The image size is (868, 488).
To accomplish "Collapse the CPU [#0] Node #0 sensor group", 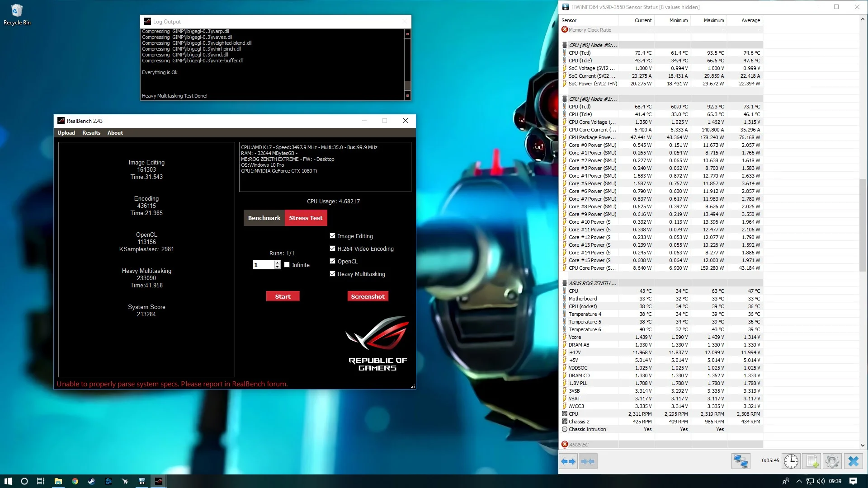I will [x=565, y=45].
